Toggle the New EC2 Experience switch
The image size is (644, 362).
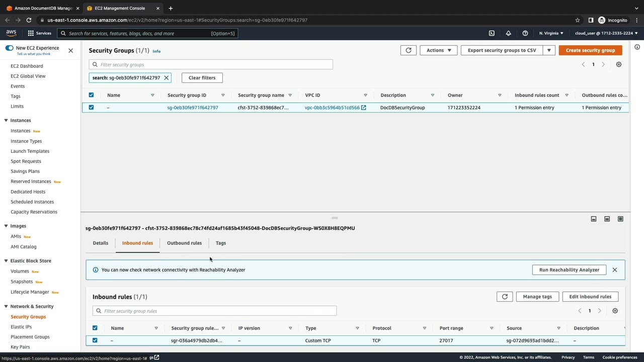pos(10,48)
